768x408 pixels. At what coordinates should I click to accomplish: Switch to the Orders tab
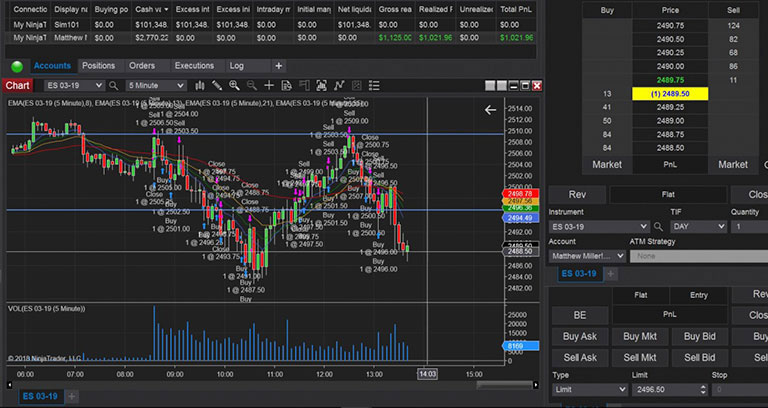point(142,66)
